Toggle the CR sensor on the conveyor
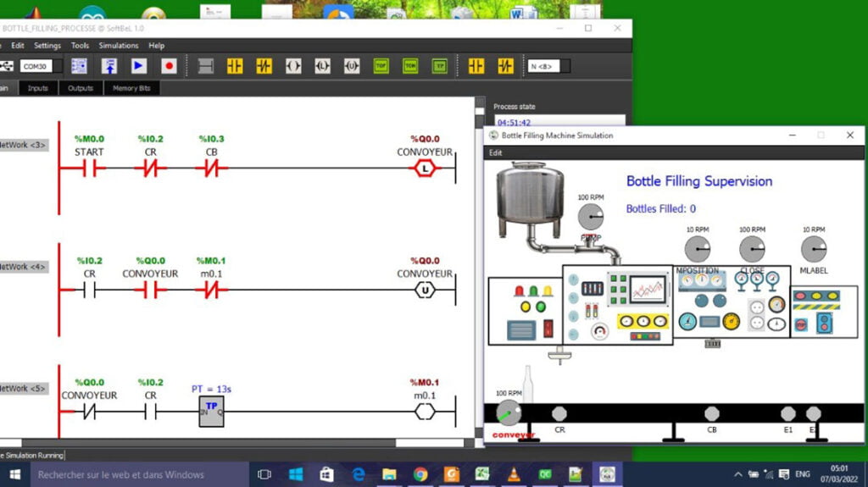868x487 pixels. click(559, 413)
